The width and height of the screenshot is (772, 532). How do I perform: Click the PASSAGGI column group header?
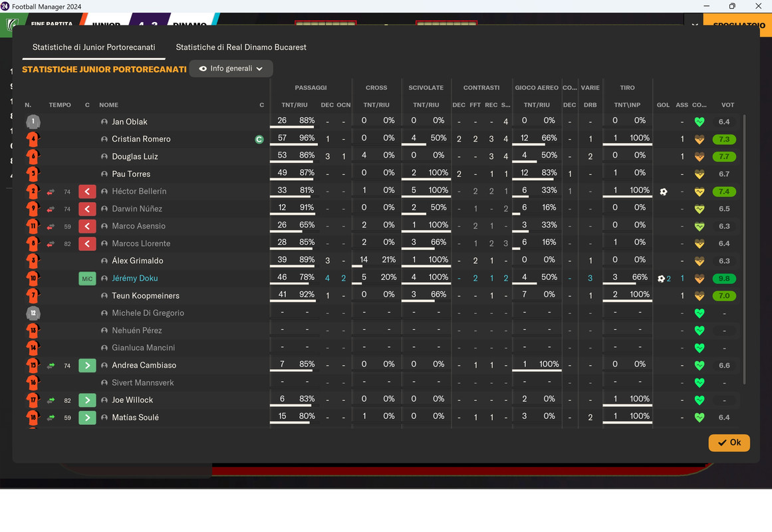coord(311,88)
